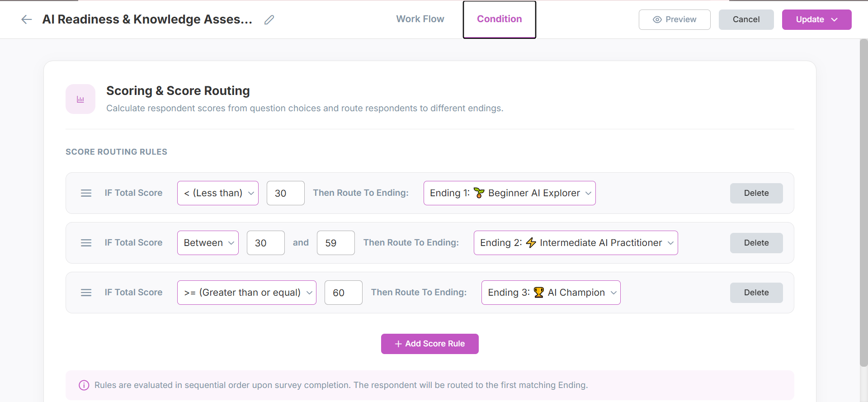
Task: Click 'Then Route To Ending:' in the Intermediate rule
Action: pyautogui.click(x=411, y=243)
